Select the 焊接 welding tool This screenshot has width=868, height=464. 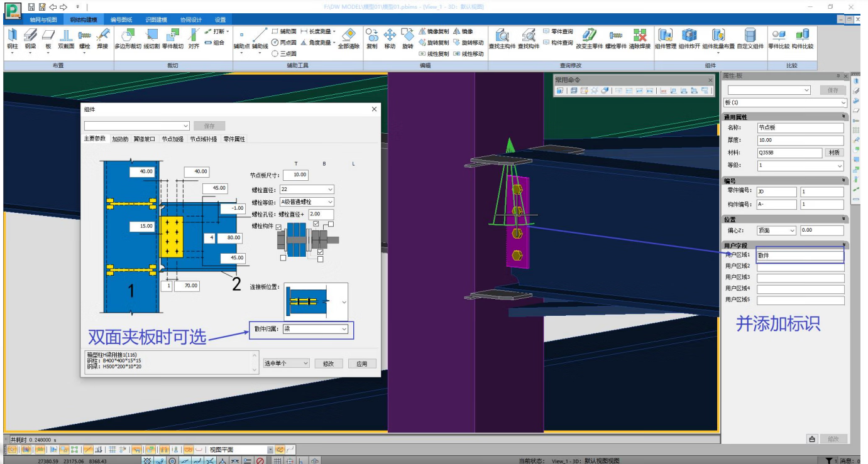(x=102, y=36)
